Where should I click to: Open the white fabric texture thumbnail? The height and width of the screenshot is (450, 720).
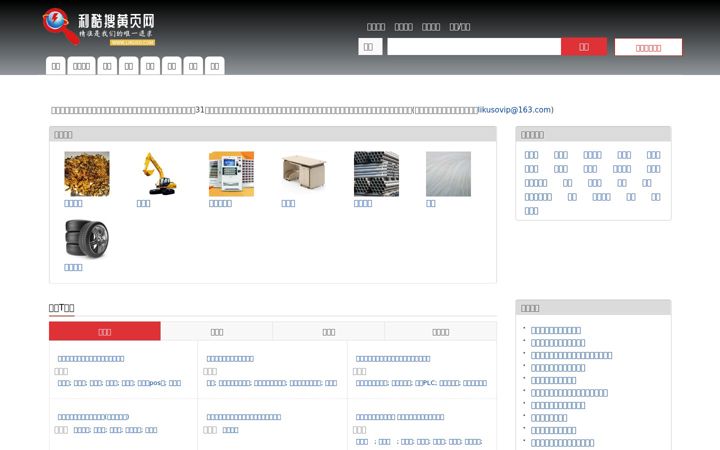[448, 174]
